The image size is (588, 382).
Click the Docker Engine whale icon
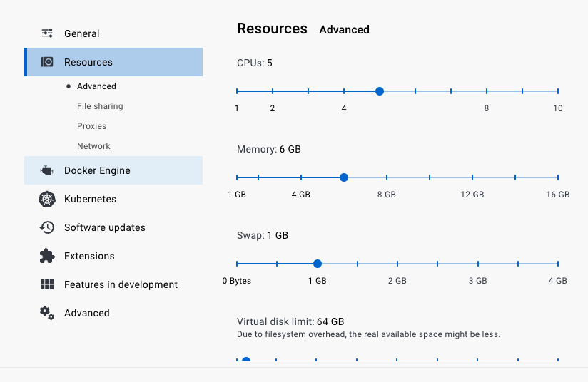47,171
